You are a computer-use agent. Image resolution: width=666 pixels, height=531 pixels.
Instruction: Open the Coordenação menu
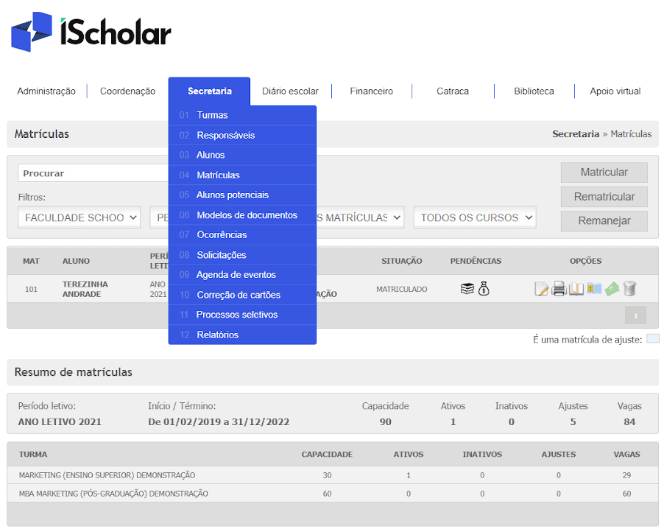point(127,91)
